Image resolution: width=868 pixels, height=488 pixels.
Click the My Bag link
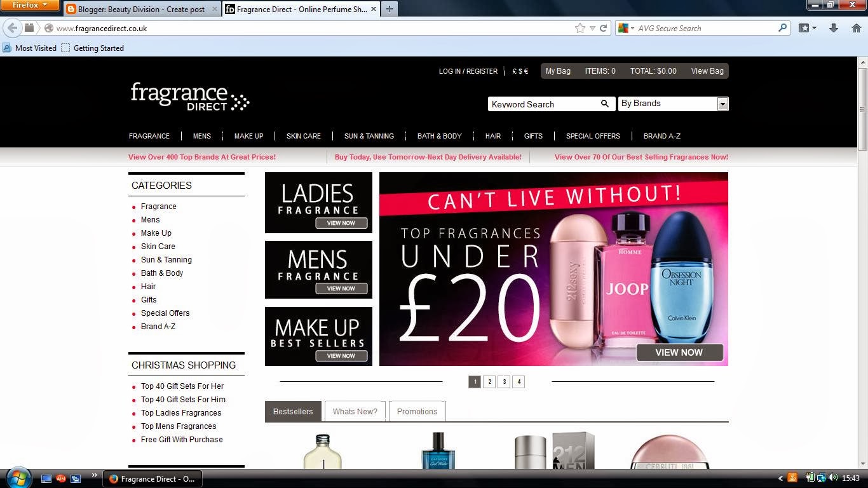558,71
